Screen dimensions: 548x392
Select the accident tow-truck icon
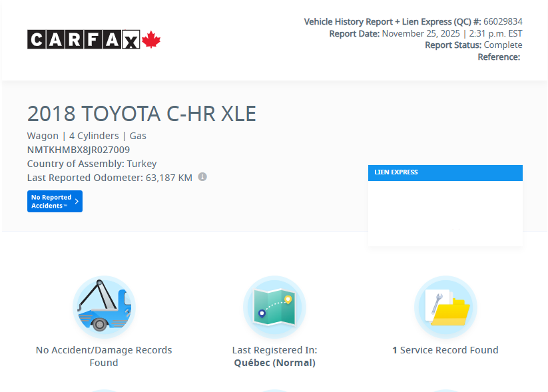(x=103, y=307)
